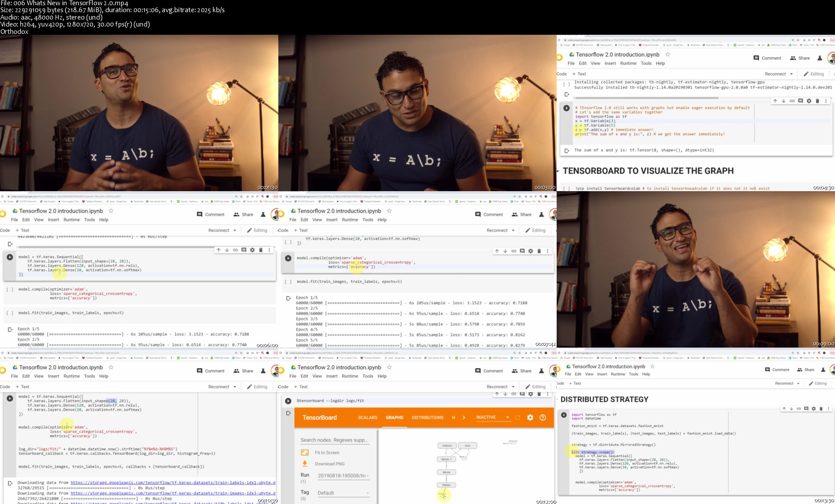Click TensorBoard help question mark icon
Screen dimensions: 835x504
pos(543,418)
